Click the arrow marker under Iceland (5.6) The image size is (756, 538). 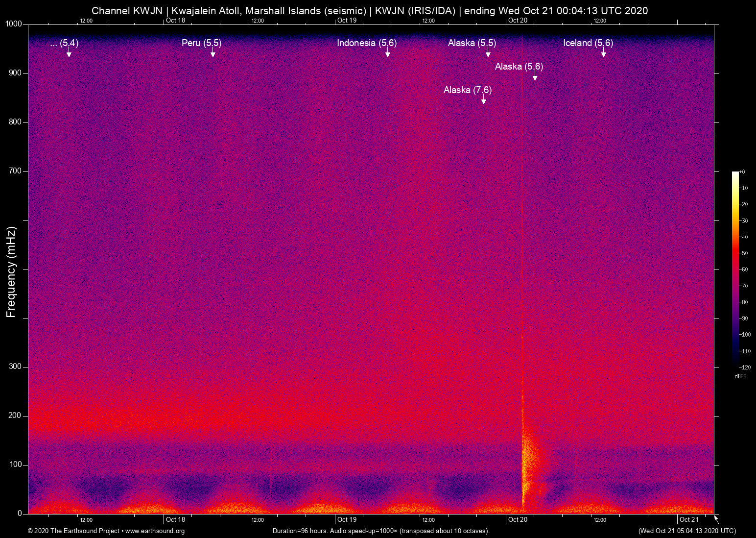pos(604,53)
